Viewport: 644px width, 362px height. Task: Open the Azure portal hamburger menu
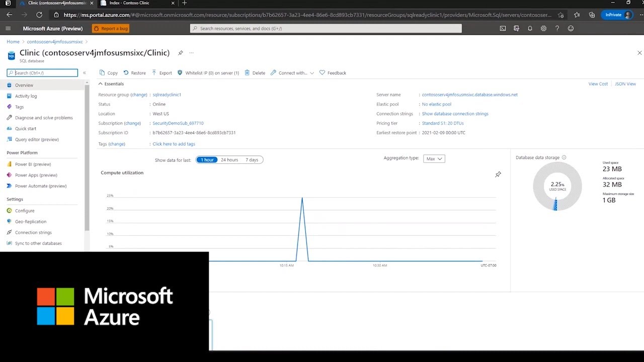[8, 29]
